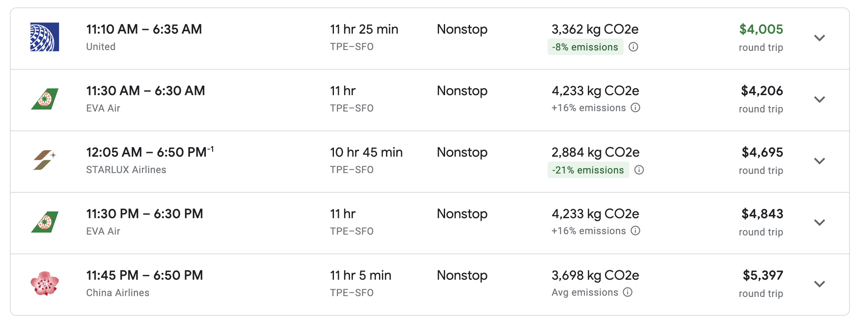Image resolution: width=868 pixels, height=324 pixels.
Task: Open emissions info for United flight
Action: pyautogui.click(x=633, y=47)
